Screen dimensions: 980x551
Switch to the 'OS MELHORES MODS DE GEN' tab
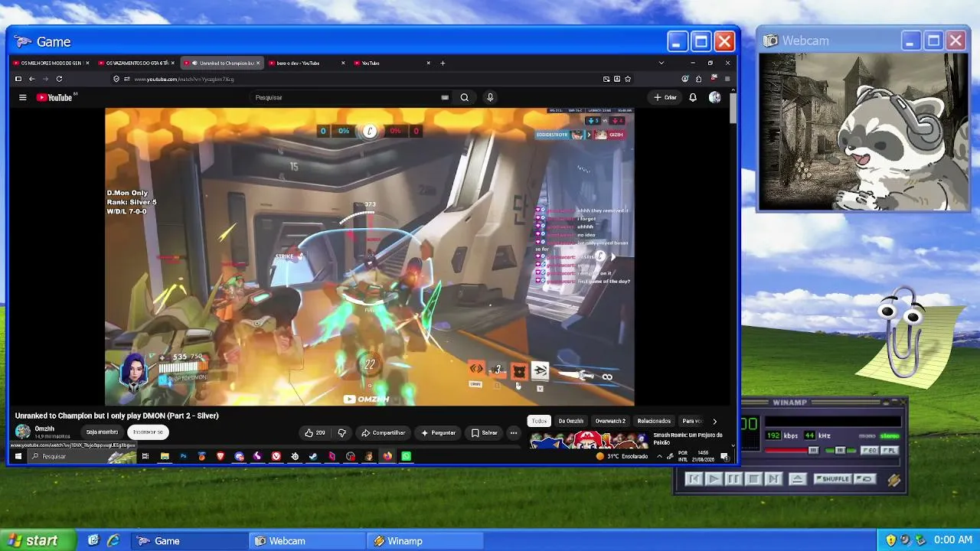click(51, 63)
